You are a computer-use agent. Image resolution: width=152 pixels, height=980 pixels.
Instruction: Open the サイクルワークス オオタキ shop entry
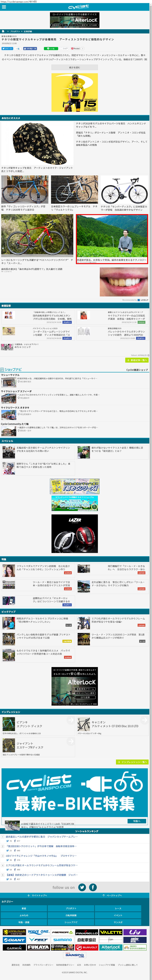click(x=75, y=413)
